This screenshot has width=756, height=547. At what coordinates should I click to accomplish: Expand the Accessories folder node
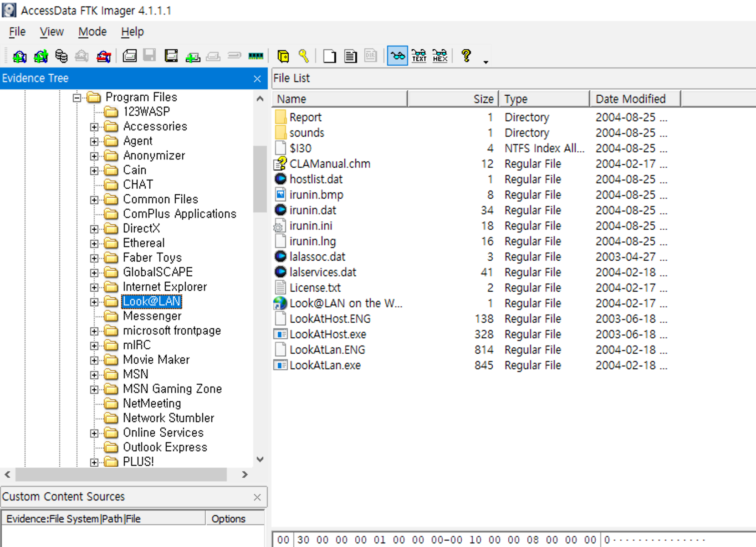click(94, 127)
